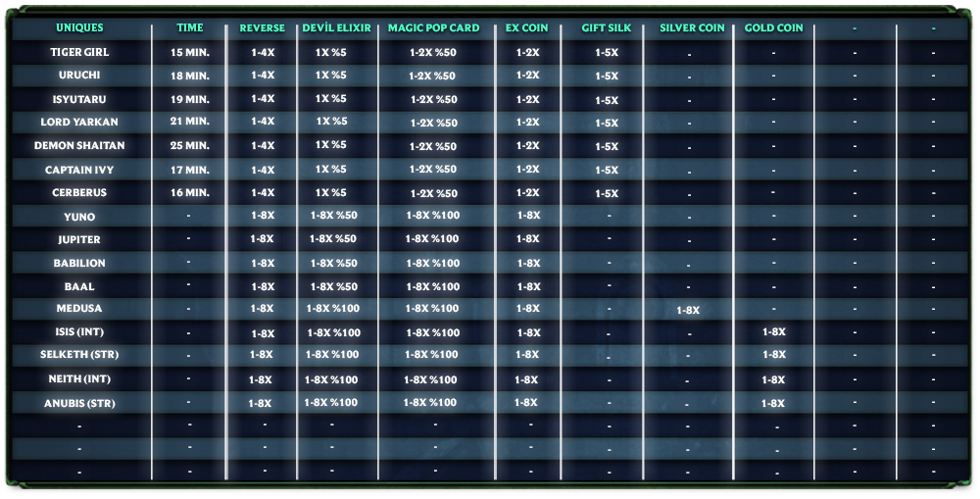The image size is (980, 499).
Task: Select the DEMON SHAITAN row name
Action: tap(79, 146)
